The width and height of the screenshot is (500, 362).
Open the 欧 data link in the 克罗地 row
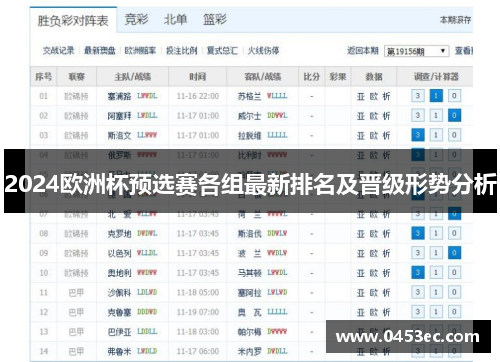pos(374,234)
